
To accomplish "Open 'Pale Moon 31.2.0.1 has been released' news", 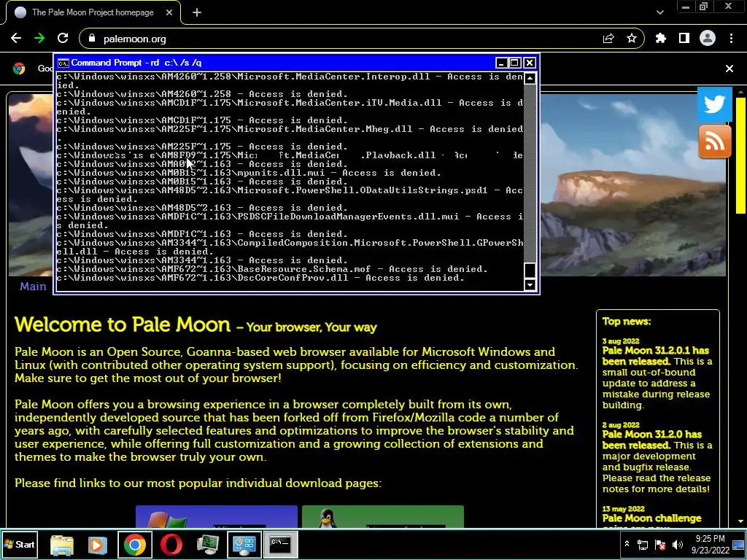I will click(656, 356).
